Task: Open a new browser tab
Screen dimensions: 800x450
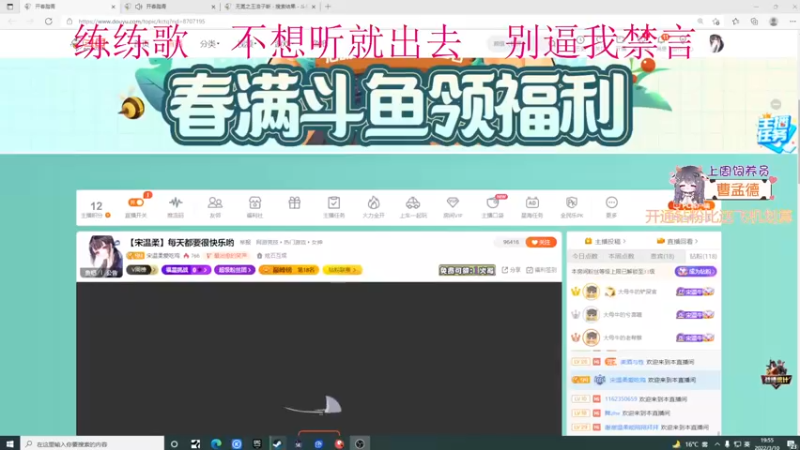Action: point(328,7)
